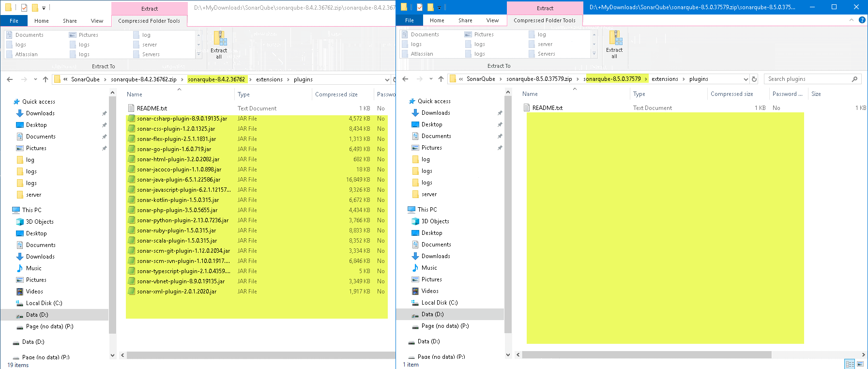Screen dimensions: 868x369
Task: Open Home tab in left window
Action: 42,21
